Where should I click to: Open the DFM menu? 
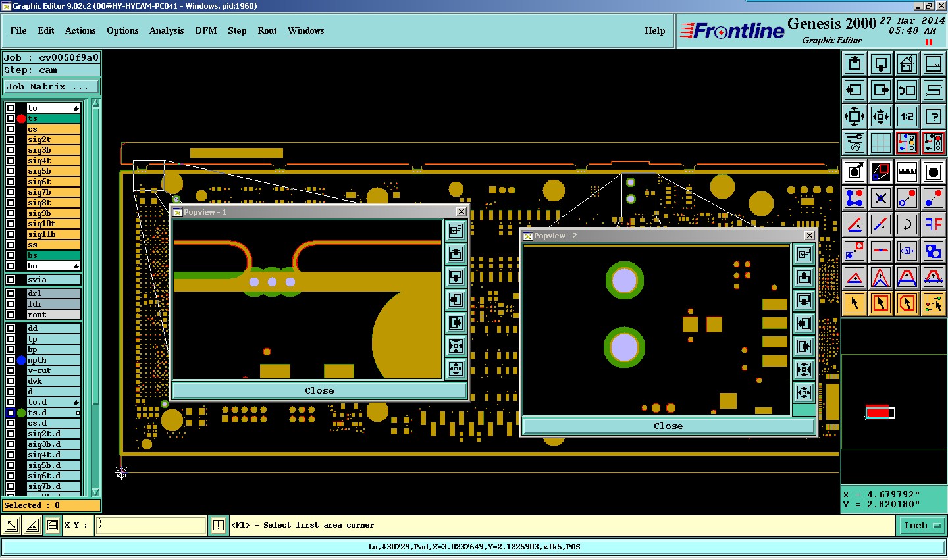tap(205, 30)
